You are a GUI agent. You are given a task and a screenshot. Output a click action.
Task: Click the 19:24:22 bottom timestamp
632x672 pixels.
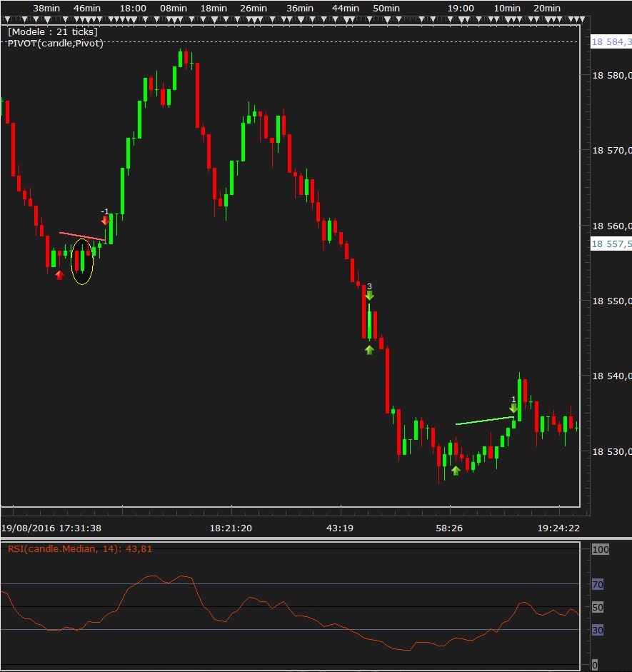[558, 528]
